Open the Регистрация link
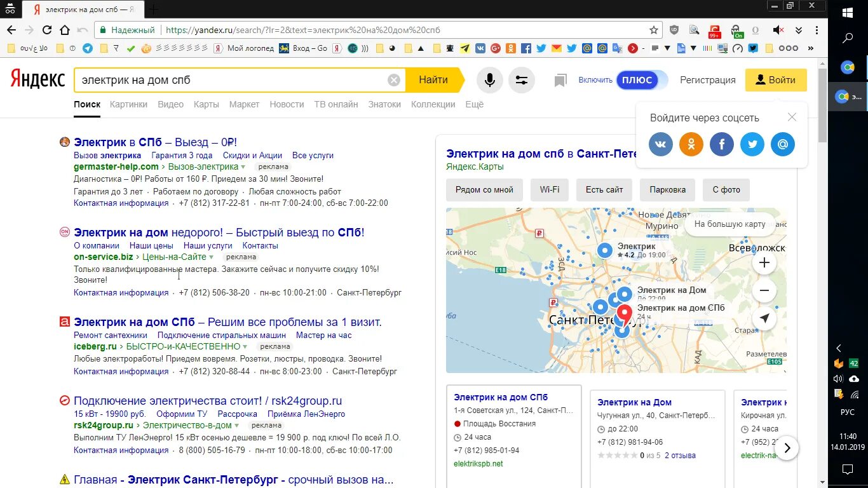 (x=708, y=80)
